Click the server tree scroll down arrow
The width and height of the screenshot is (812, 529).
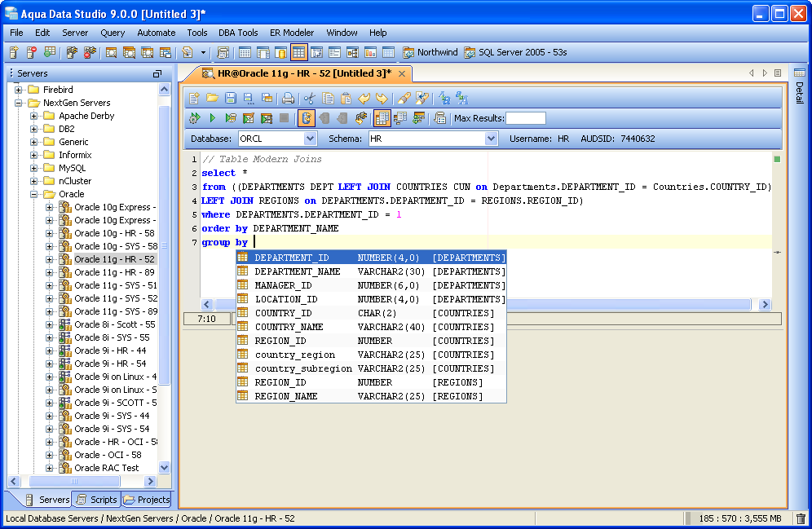(164, 467)
